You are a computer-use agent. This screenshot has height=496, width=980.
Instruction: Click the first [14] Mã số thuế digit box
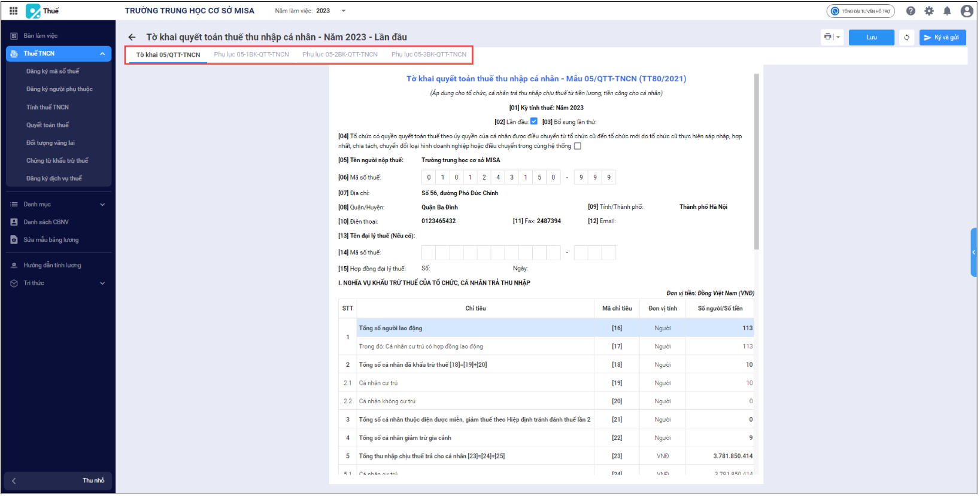[x=429, y=252]
